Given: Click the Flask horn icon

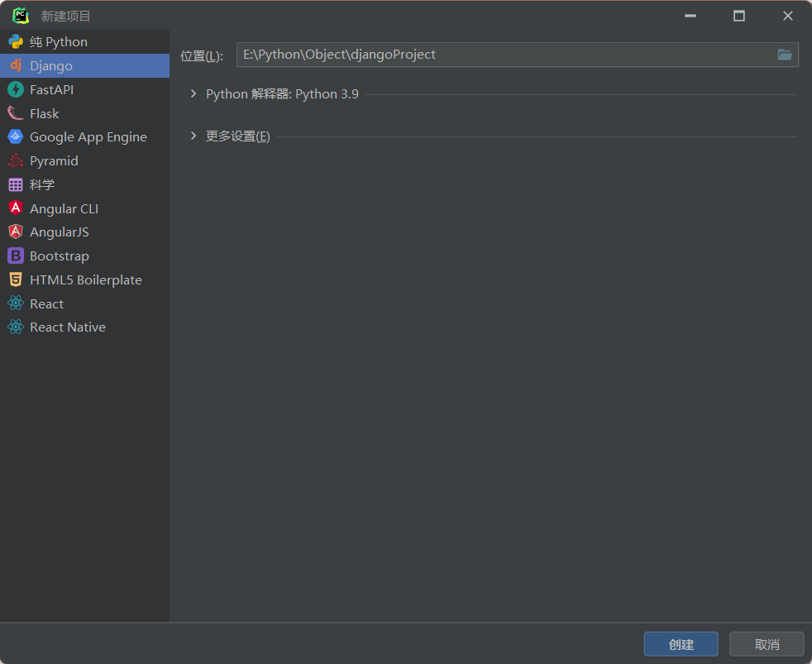Looking at the screenshot, I should click(16, 113).
